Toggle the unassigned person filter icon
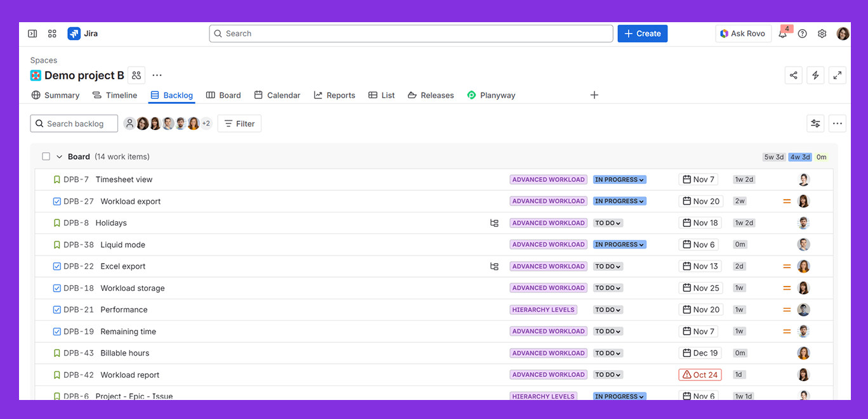The height and width of the screenshot is (419, 868). (129, 123)
